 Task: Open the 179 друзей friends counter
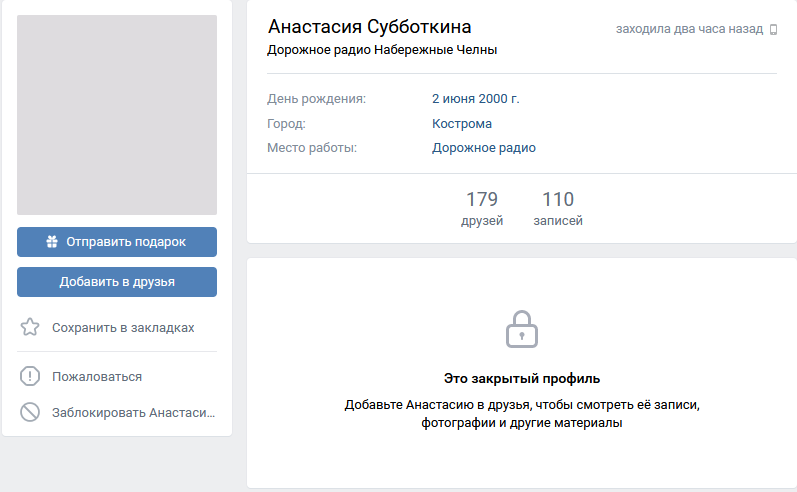(x=482, y=208)
